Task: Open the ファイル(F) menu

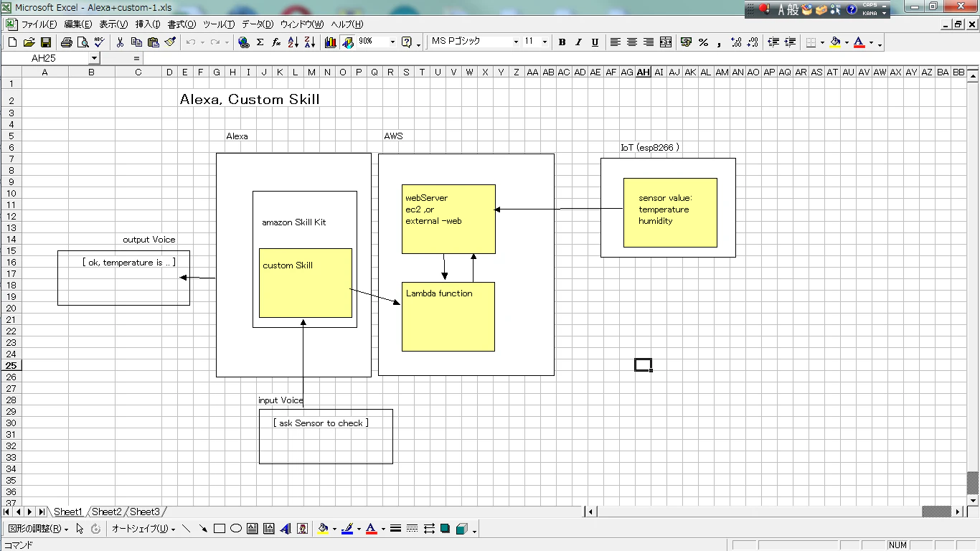Action: pyautogui.click(x=39, y=24)
